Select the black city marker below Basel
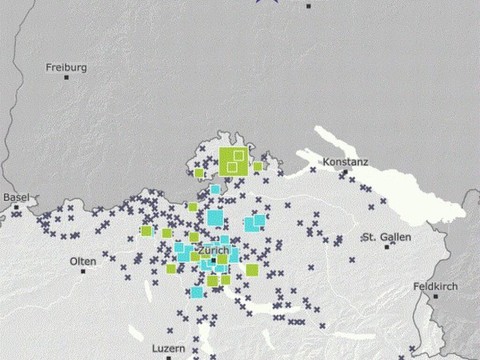Viewport: 480px width, 360px height. 16,207
